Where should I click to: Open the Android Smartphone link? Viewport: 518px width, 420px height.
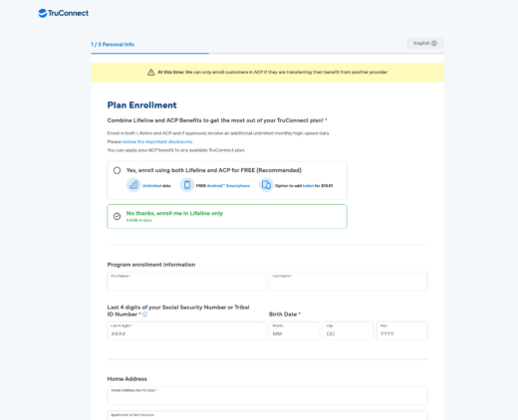[228, 186]
